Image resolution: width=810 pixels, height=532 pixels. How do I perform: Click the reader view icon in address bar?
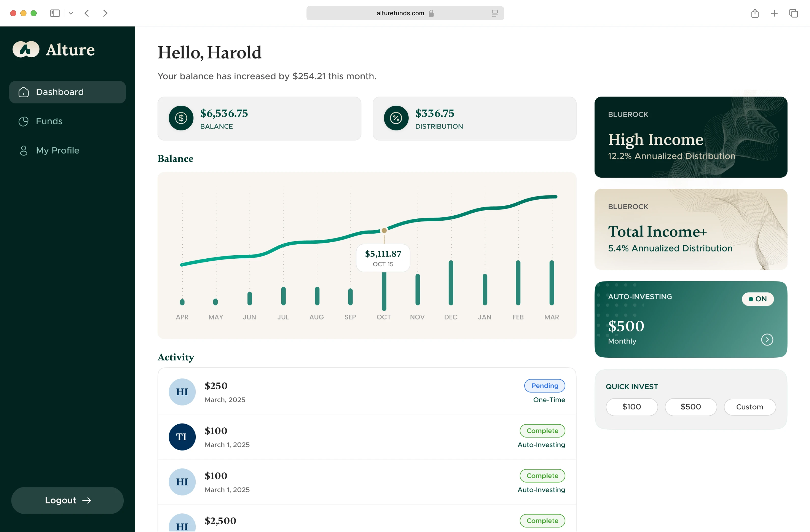495,13
